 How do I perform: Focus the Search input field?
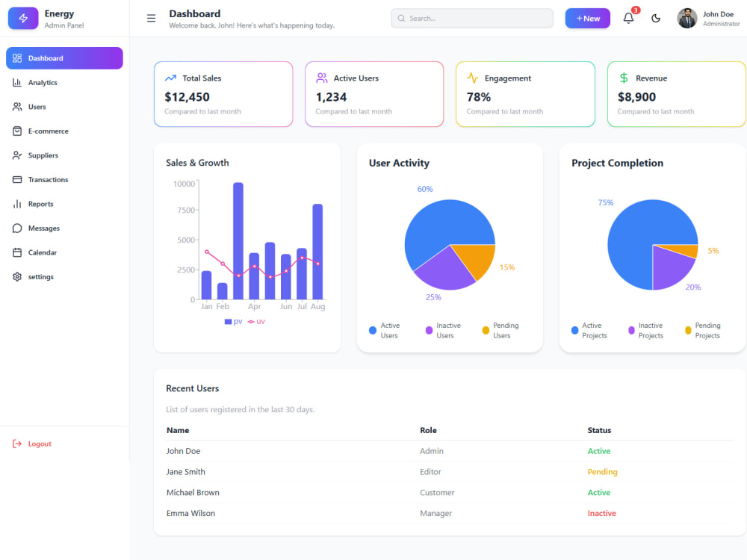(471, 19)
